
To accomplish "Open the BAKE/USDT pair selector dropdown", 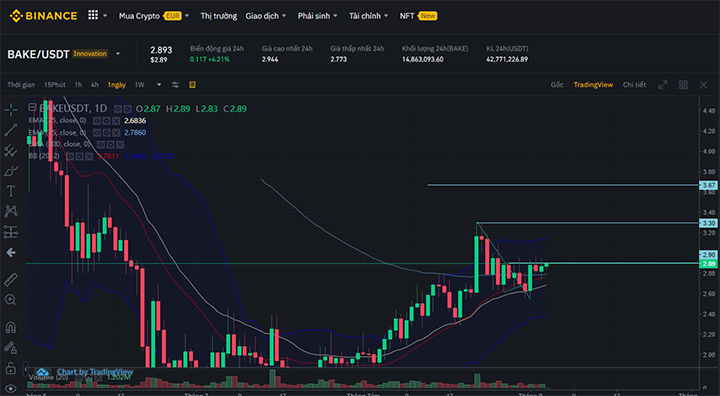I will tap(118, 54).
